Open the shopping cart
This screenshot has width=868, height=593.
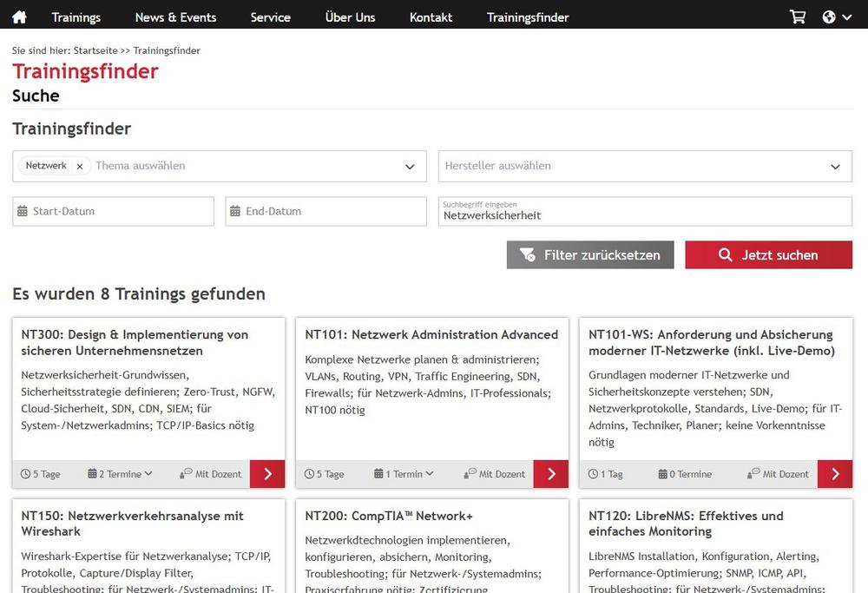tap(797, 16)
